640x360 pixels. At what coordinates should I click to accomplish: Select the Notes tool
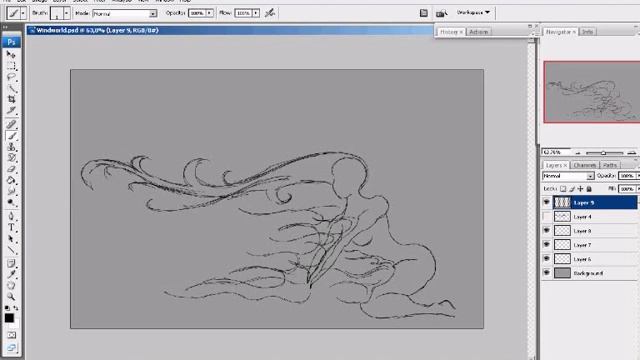(11, 264)
